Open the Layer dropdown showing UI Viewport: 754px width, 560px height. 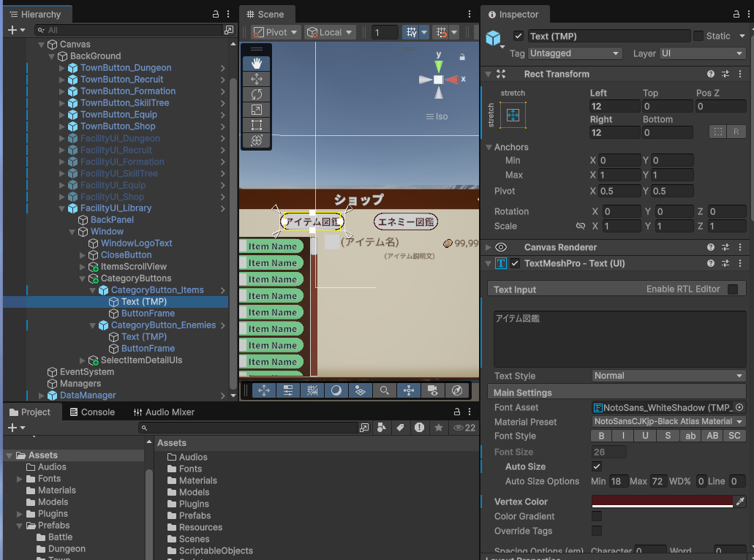coord(701,53)
